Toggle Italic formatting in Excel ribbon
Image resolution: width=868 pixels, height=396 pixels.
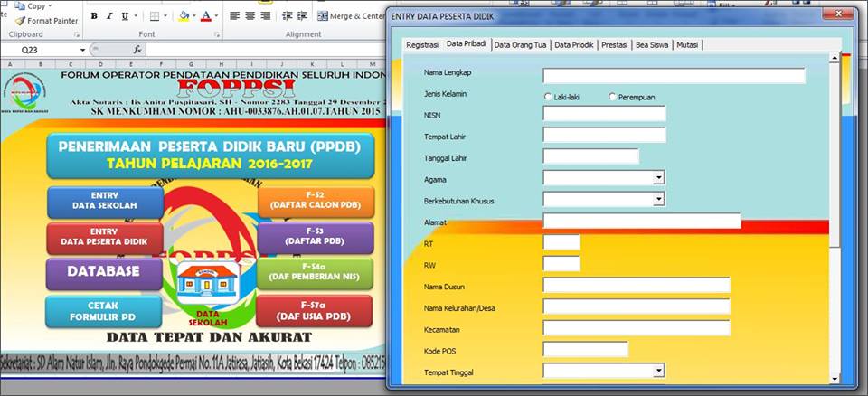click(x=109, y=16)
